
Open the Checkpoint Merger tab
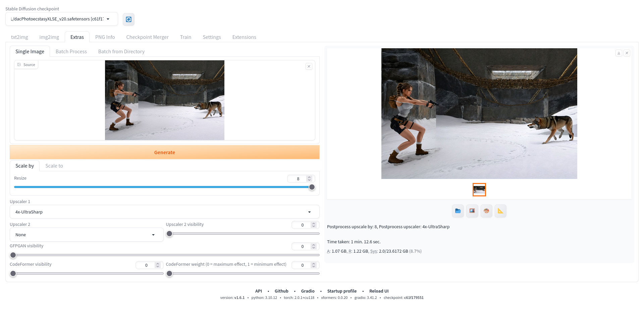147,37
